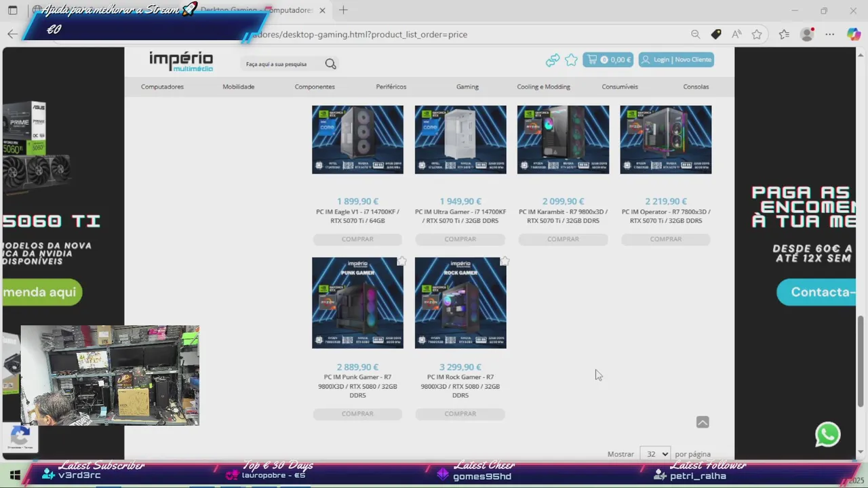Click Comprar for PC IM Eagle V1

coord(357,239)
